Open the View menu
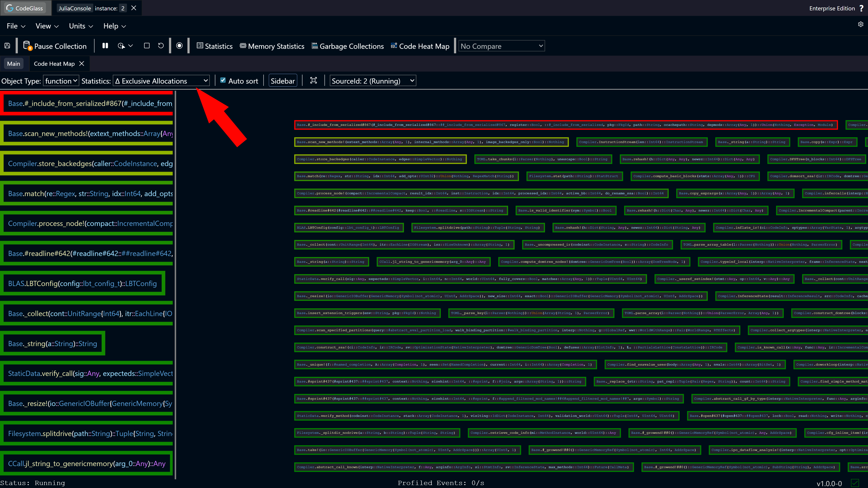868x488 pixels. [47, 26]
